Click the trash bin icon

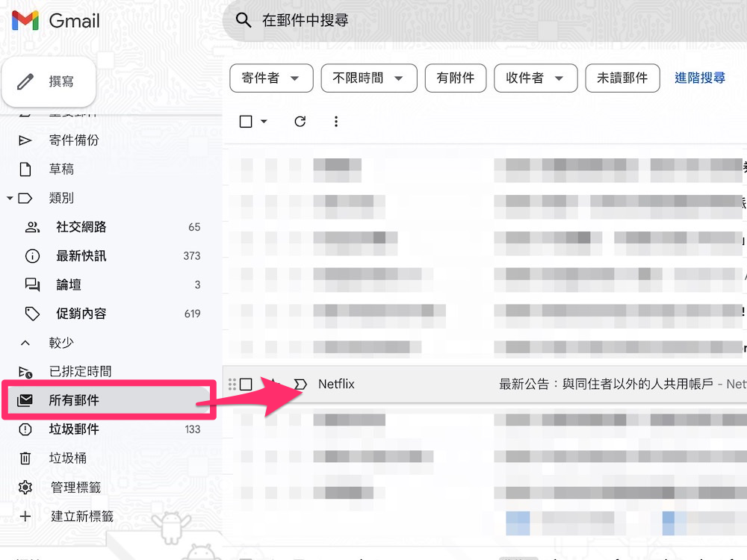[x=25, y=458]
